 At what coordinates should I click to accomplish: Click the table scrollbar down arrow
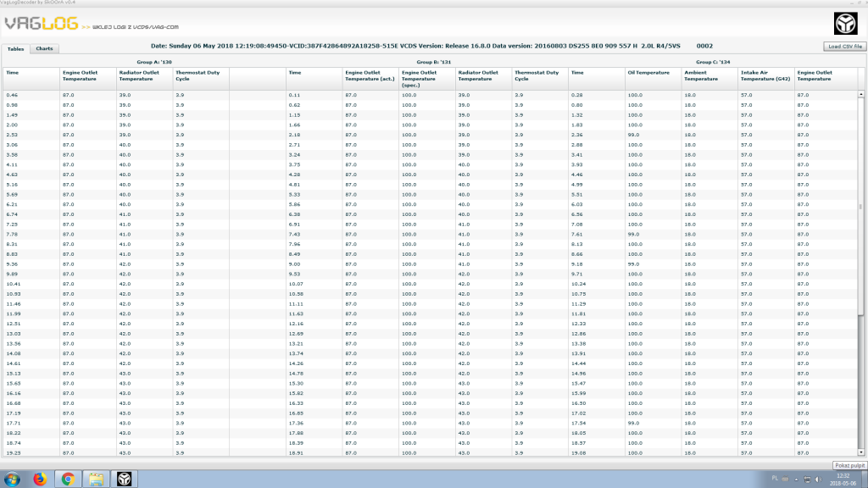point(861,452)
